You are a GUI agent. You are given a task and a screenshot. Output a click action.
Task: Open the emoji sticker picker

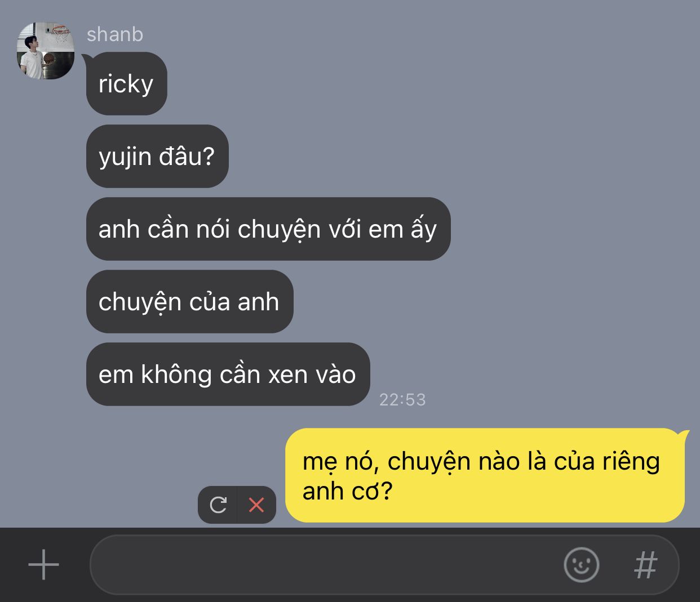[x=581, y=564]
